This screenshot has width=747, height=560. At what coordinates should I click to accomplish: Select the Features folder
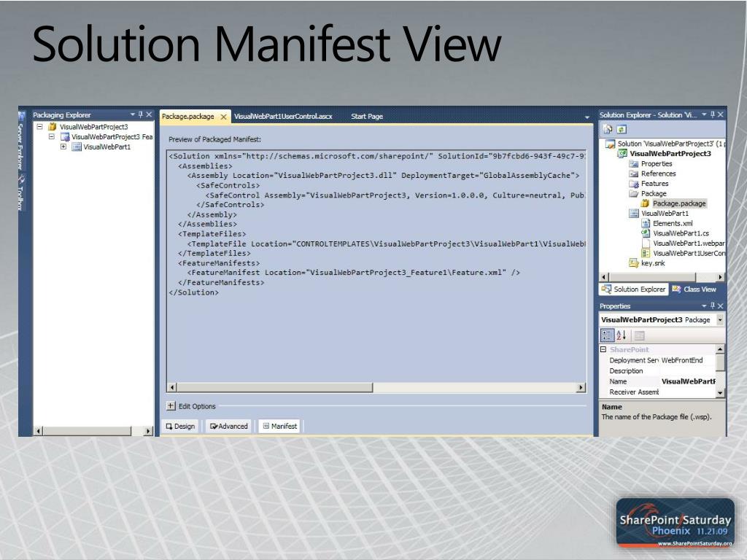[x=654, y=183]
